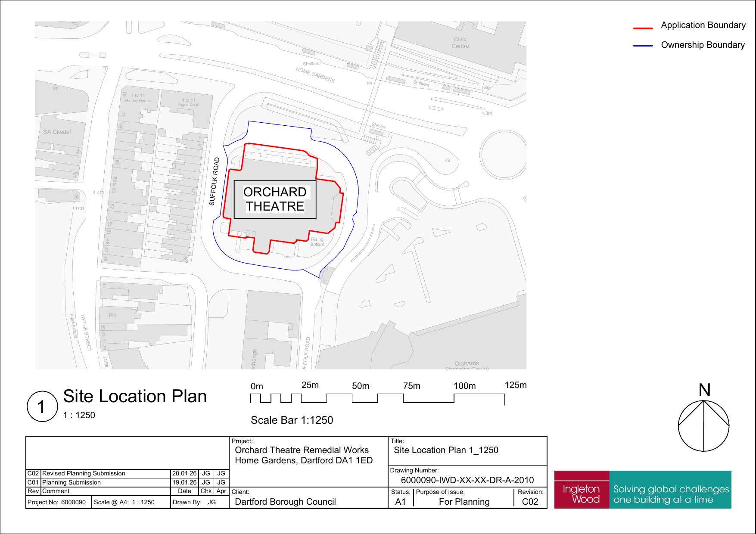Select the black SUFFOLK ROAD label beside the theatre

[214, 181]
